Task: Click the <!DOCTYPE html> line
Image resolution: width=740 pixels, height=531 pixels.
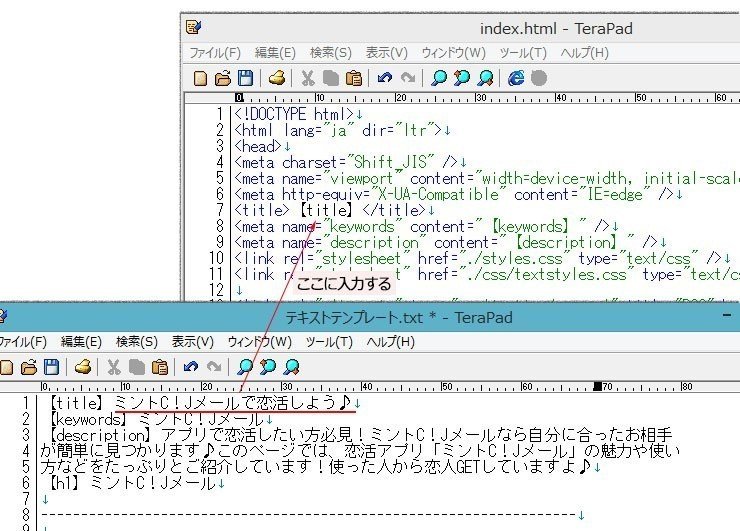Action: point(294,114)
